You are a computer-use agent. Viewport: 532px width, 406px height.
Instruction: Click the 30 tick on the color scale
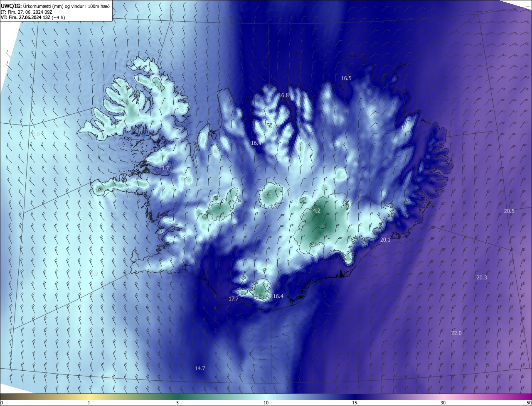443,403
